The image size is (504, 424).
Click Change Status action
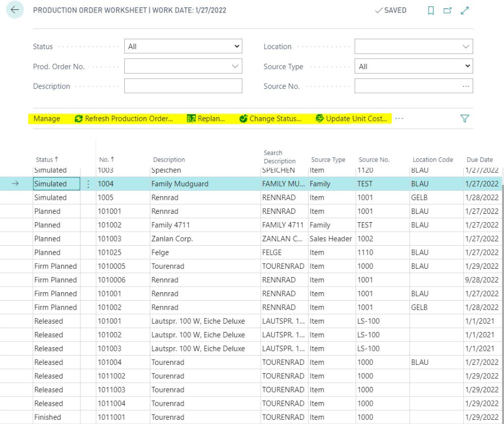coord(271,119)
